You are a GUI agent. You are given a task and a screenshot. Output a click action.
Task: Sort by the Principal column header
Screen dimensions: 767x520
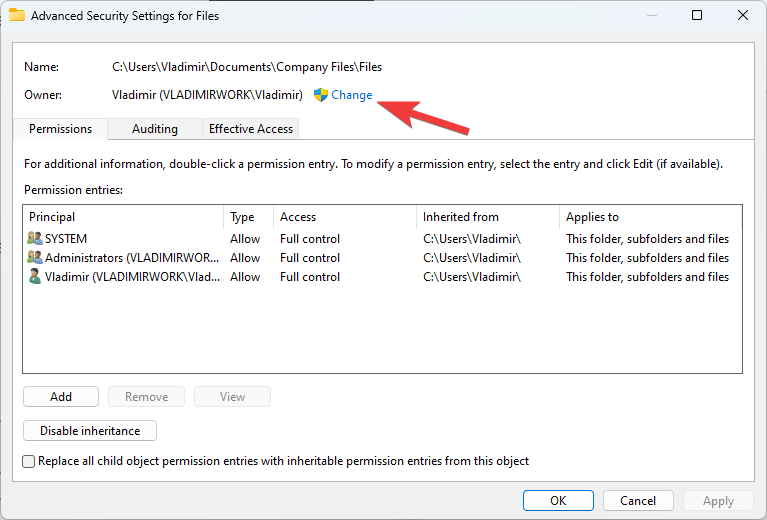pyautogui.click(x=120, y=217)
